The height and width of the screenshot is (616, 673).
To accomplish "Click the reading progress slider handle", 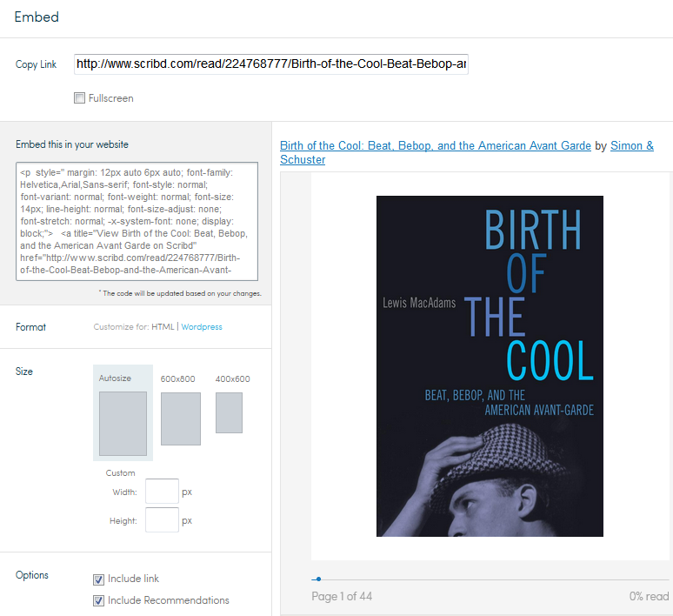I will click(x=318, y=579).
